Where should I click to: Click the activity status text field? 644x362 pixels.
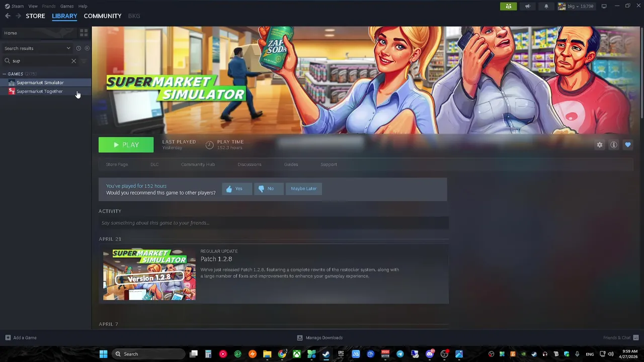(x=274, y=223)
